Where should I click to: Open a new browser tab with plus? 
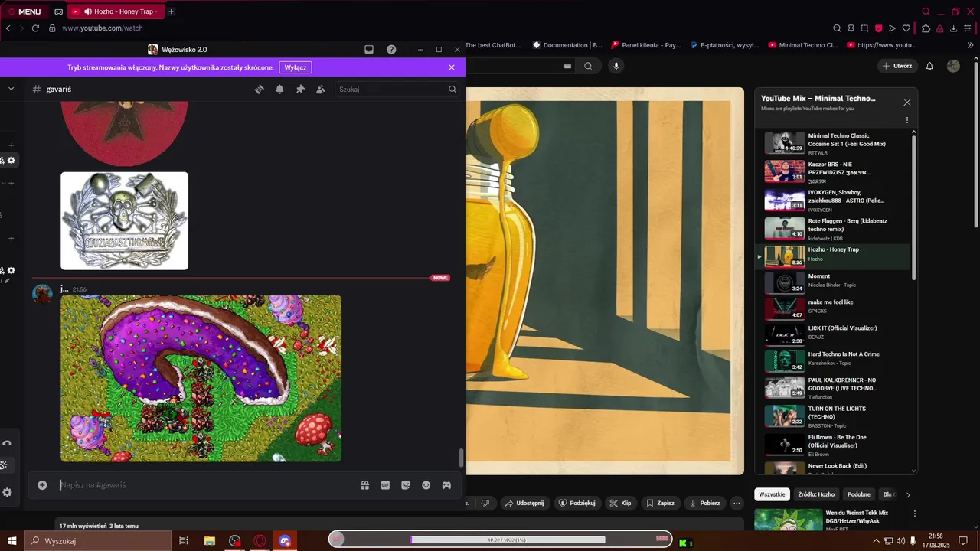click(171, 11)
